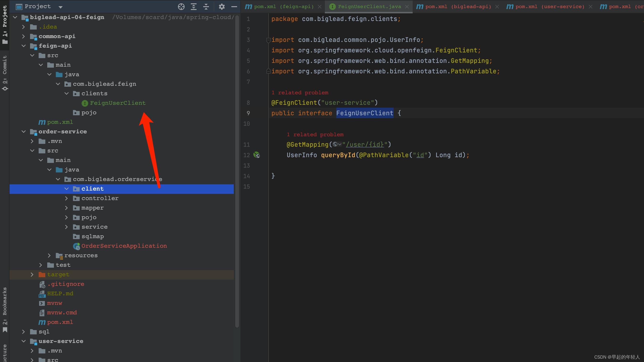Screen dimensions: 644x362
Task: Hide the Project panel with the minus icon
Action: 234,7
